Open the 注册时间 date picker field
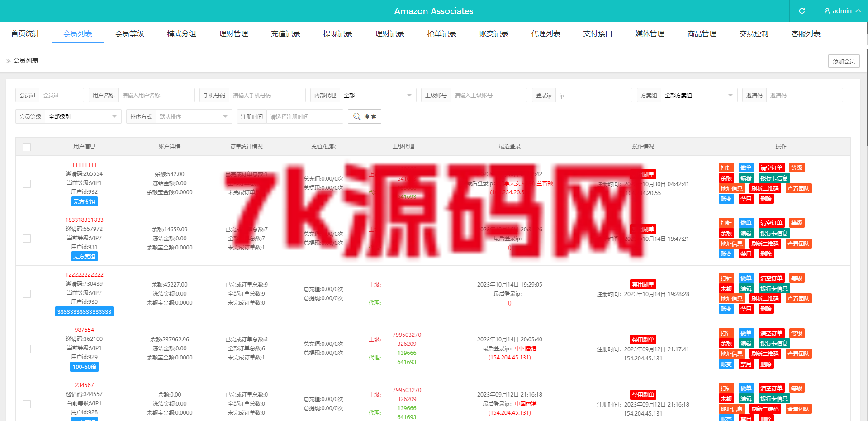The image size is (868, 421). click(x=305, y=116)
